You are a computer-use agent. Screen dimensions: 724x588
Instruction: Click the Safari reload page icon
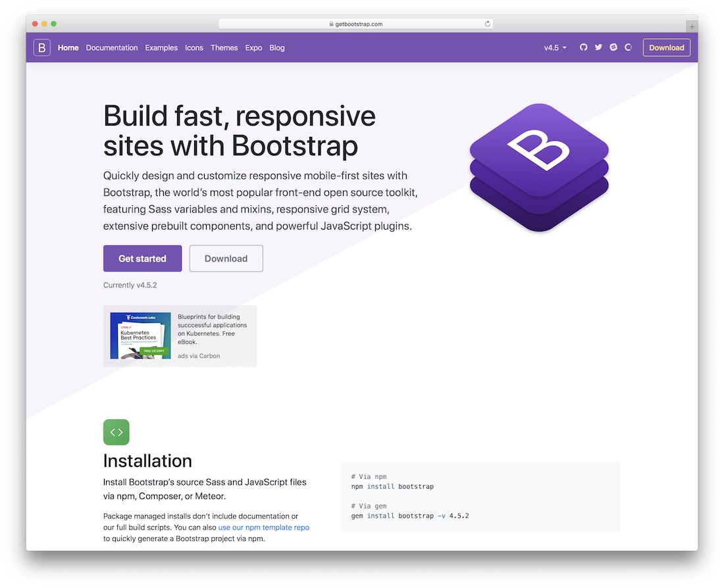pos(487,24)
